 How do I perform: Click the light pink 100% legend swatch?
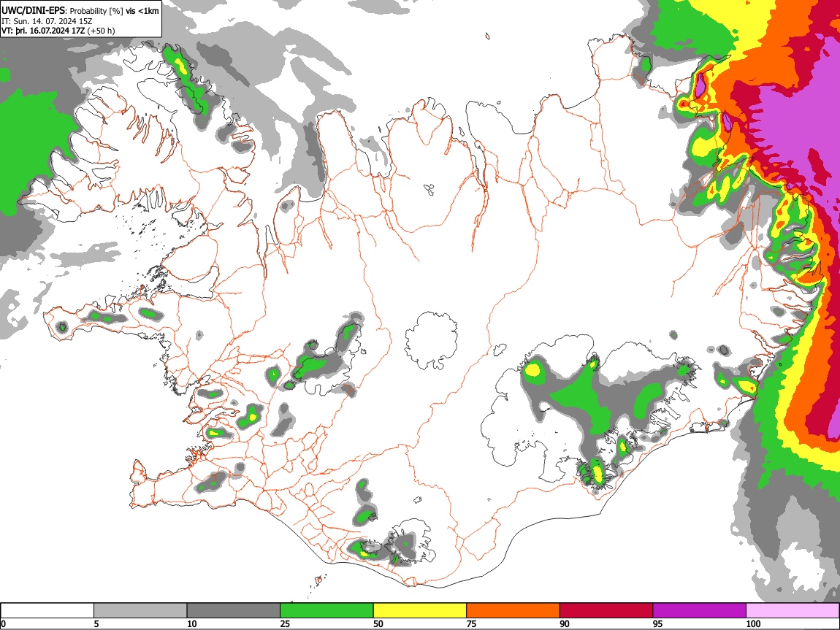[793, 610]
